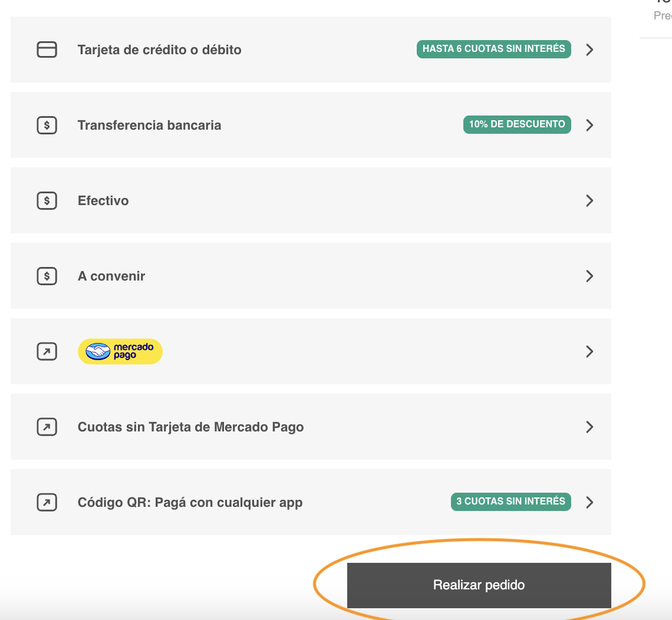This screenshot has height=620, width=672.
Task: Open the Código QR chevron arrow
Action: pyautogui.click(x=589, y=503)
